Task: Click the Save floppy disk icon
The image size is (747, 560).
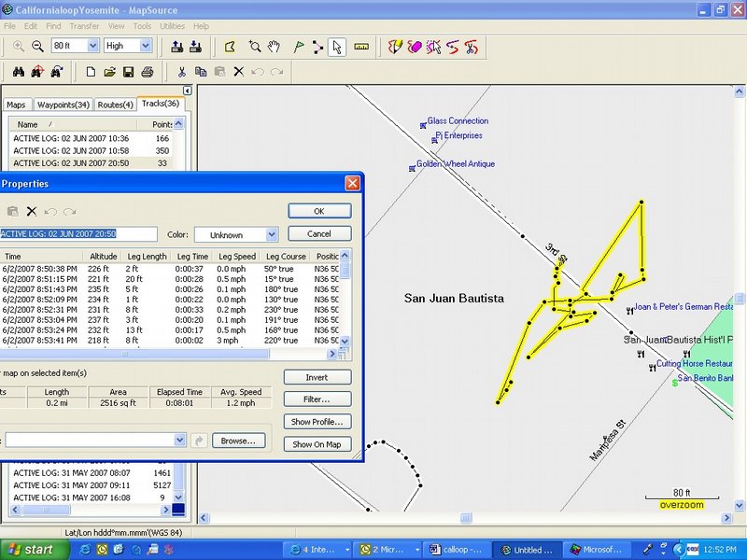Action: click(129, 72)
